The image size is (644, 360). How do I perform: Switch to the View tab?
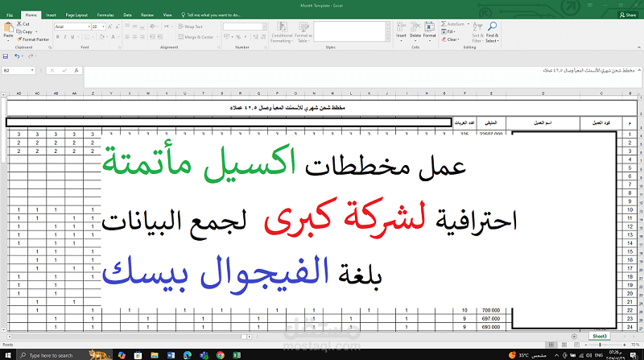point(167,14)
